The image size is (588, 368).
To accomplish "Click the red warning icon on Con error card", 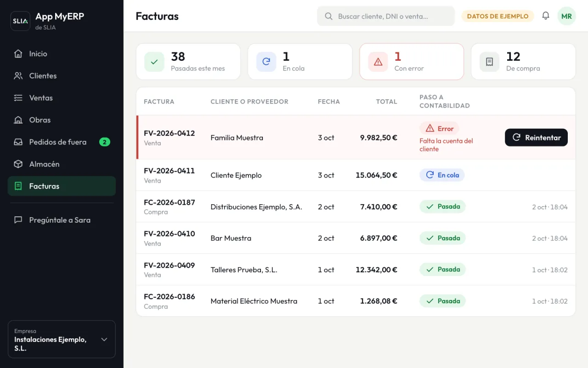I will (x=378, y=62).
